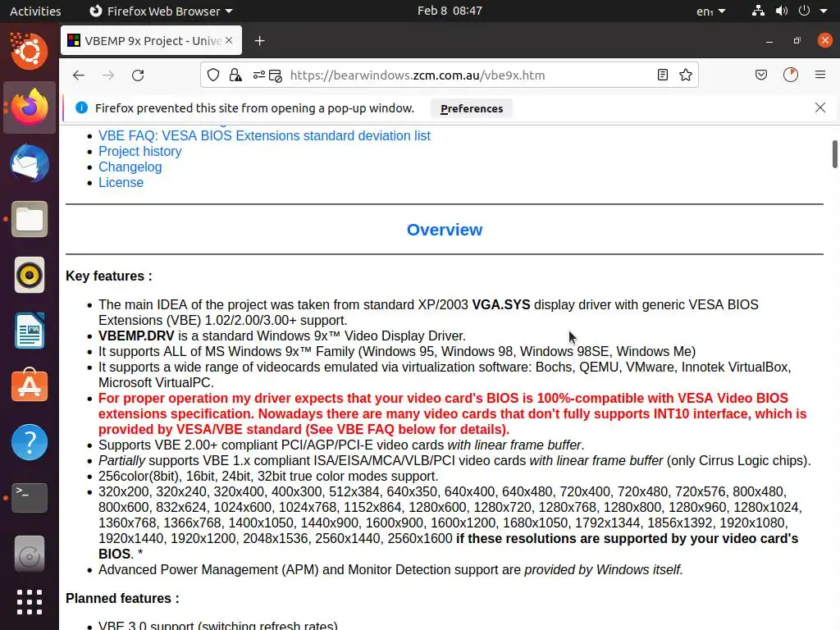Open Firefox from the dock
Viewport: 840px width, 630px height.
[30, 107]
